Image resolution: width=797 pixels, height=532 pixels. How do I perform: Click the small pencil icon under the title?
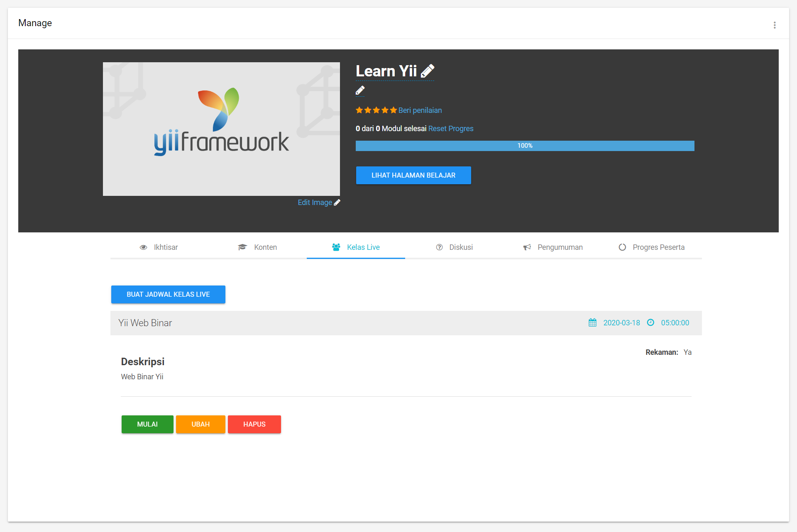point(360,90)
